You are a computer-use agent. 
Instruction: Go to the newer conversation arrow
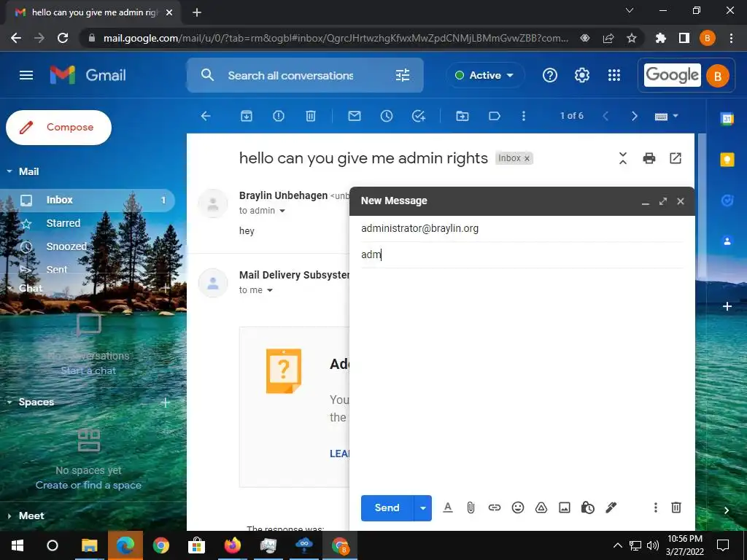point(605,116)
